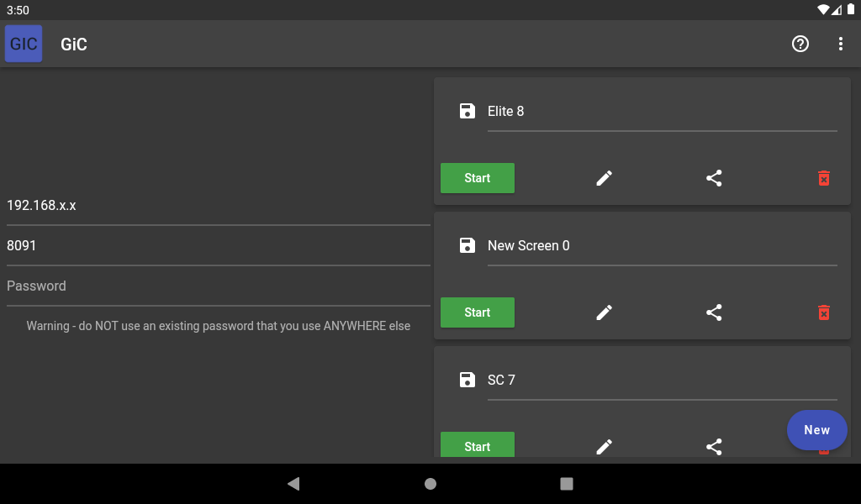Open the edit pencil for SC 7

[x=604, y=446]
